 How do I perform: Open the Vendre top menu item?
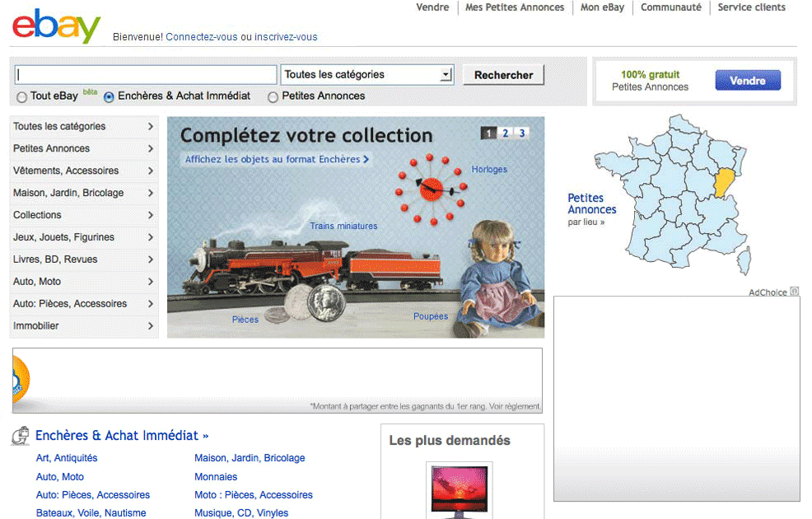point(432,7)
